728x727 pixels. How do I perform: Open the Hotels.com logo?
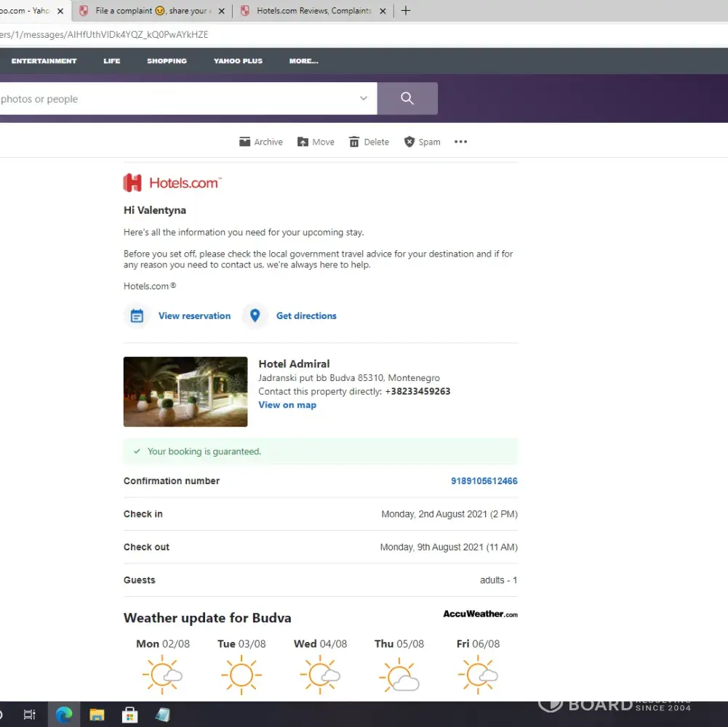point(172,182)
